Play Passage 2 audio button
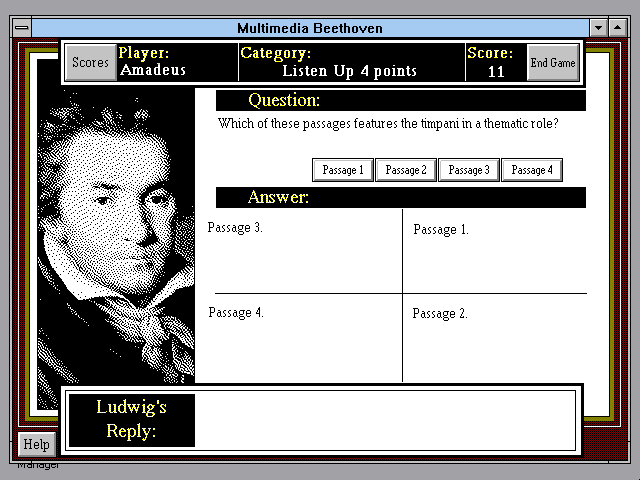The image size is (640, 480). point(406,170)
